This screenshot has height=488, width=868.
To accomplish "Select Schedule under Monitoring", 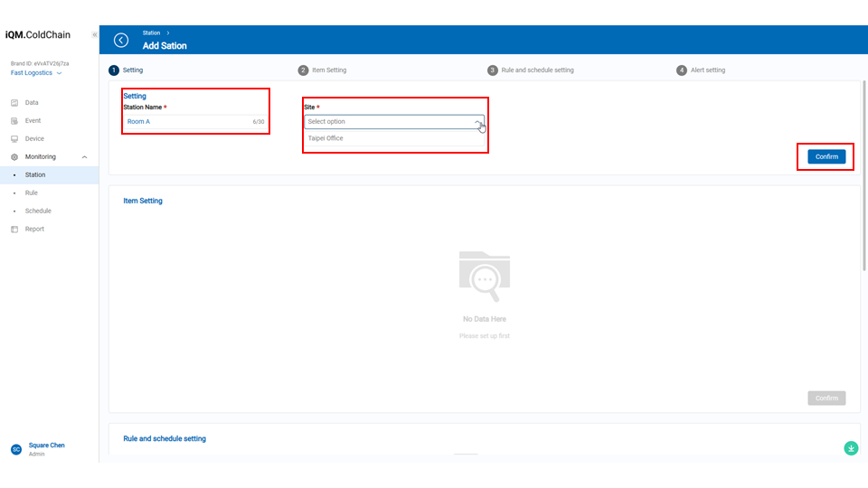I will pyautogui.click(x=38, y=211).
